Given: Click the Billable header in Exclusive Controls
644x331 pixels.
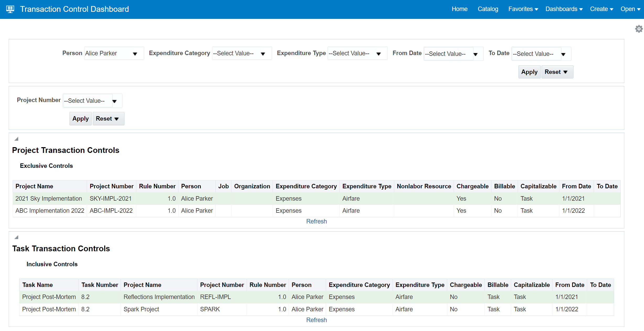Looking at the screenshot, I should [x=505, y=186].
